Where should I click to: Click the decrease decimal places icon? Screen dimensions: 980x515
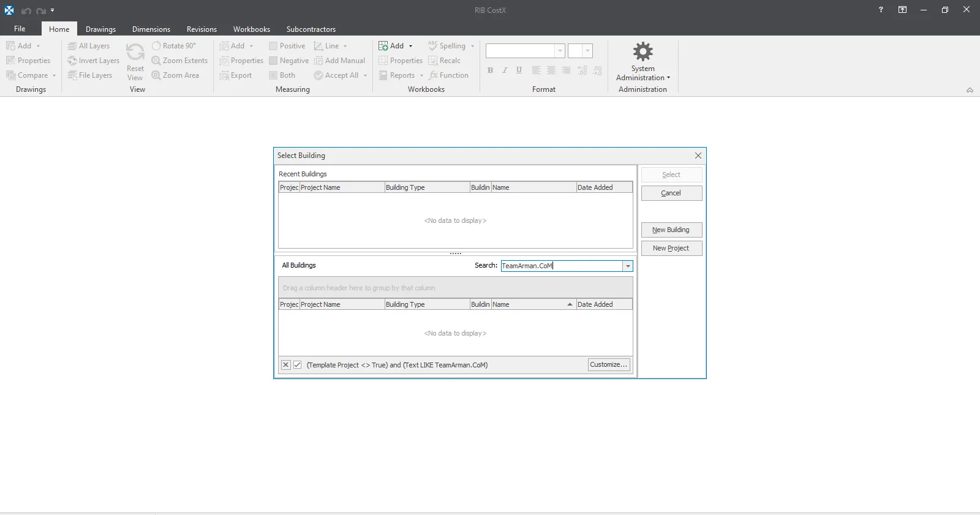pos(597,70)
